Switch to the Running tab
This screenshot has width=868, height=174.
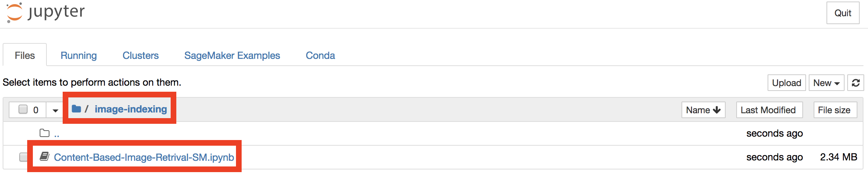point(79,55)
